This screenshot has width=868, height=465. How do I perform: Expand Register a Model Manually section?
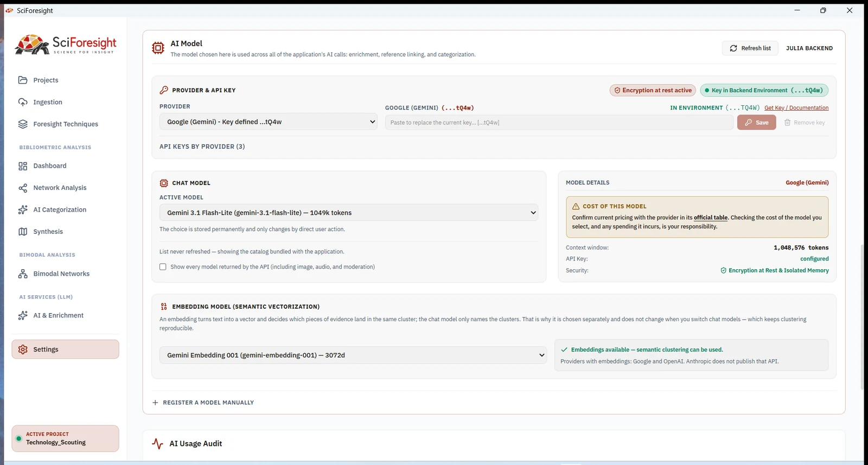tap(203, 403)
